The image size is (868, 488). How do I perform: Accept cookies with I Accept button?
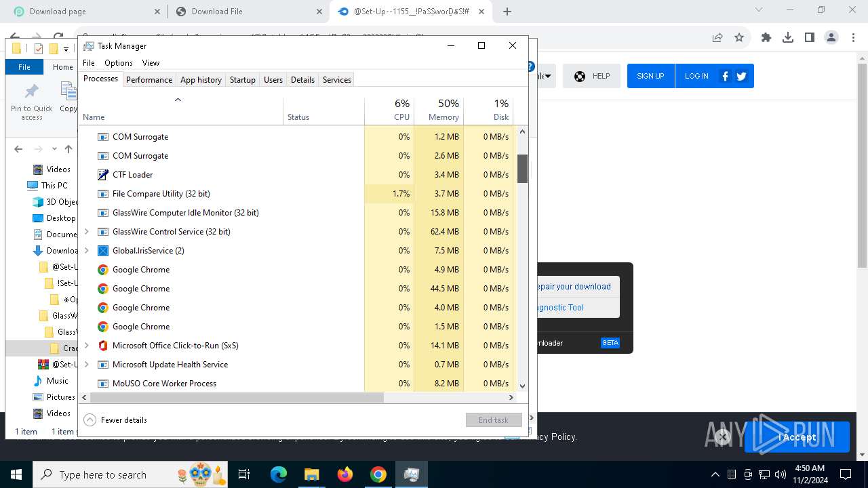pyautogui.click(x=797, y=437)
